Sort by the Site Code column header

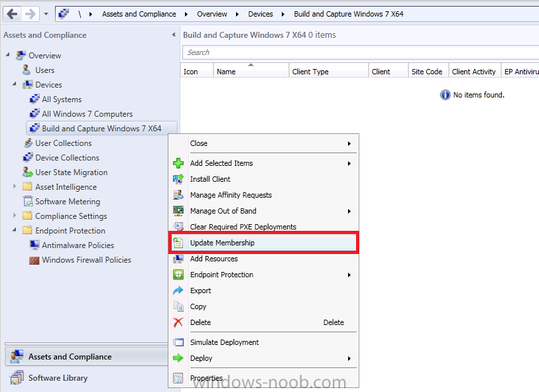(428, 71)
